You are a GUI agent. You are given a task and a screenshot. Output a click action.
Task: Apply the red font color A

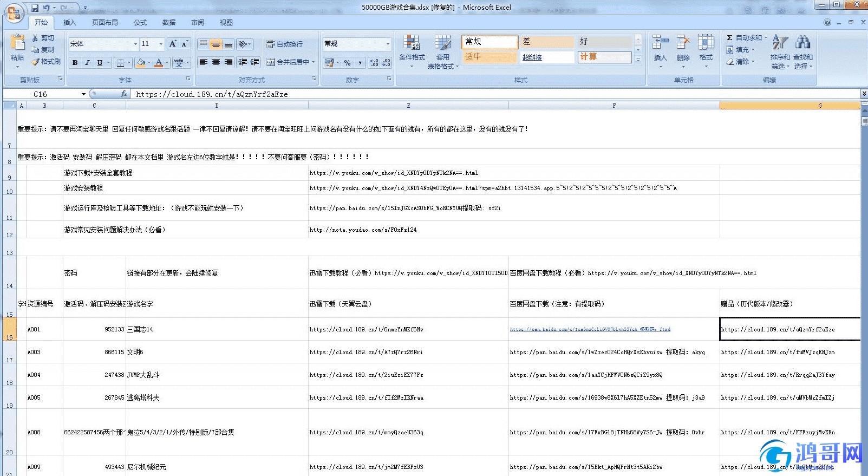click(x=159, y=63)
